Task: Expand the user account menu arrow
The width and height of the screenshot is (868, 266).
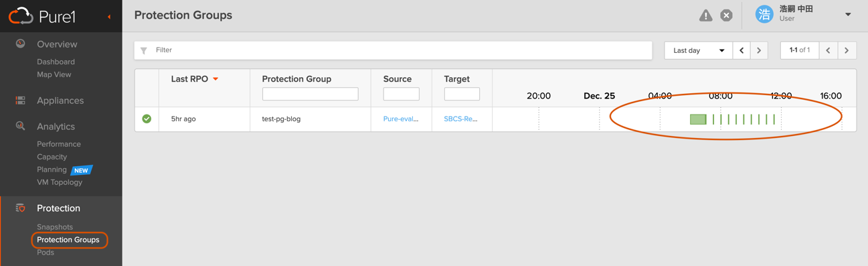Action: [x=848, y=15]
